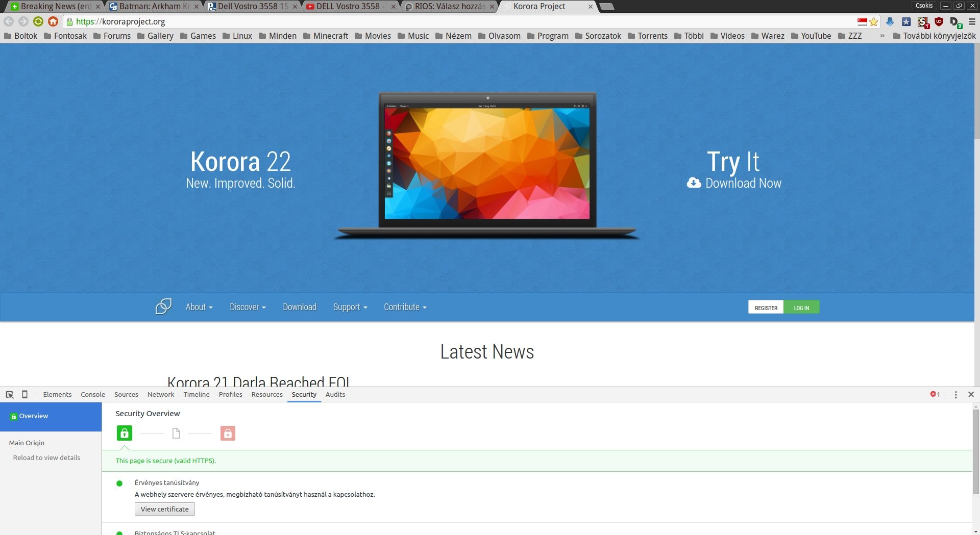
Task: Toggle device mode phone icon in DevTools
Action: point(24,394)
